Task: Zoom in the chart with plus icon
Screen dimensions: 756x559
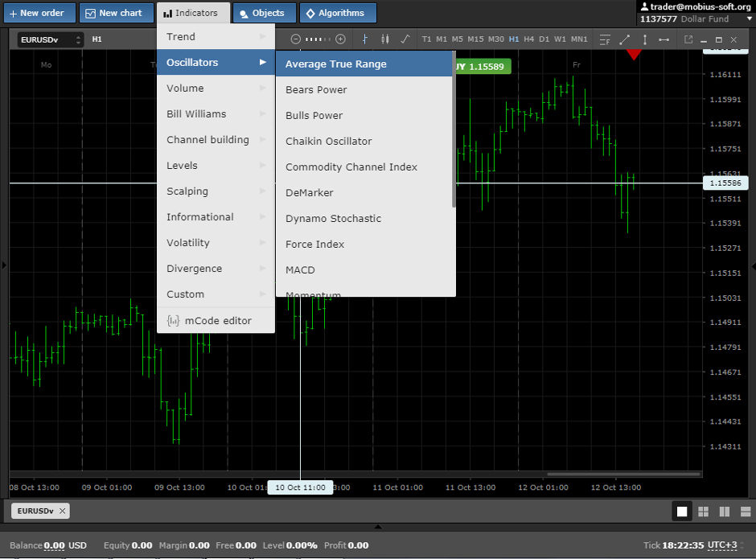Action: (340, 39)
